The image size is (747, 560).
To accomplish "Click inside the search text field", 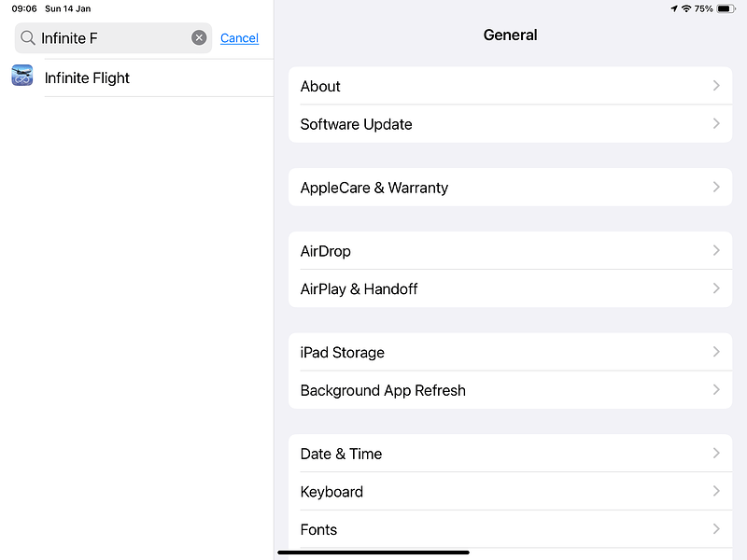I will click(112, 38).
